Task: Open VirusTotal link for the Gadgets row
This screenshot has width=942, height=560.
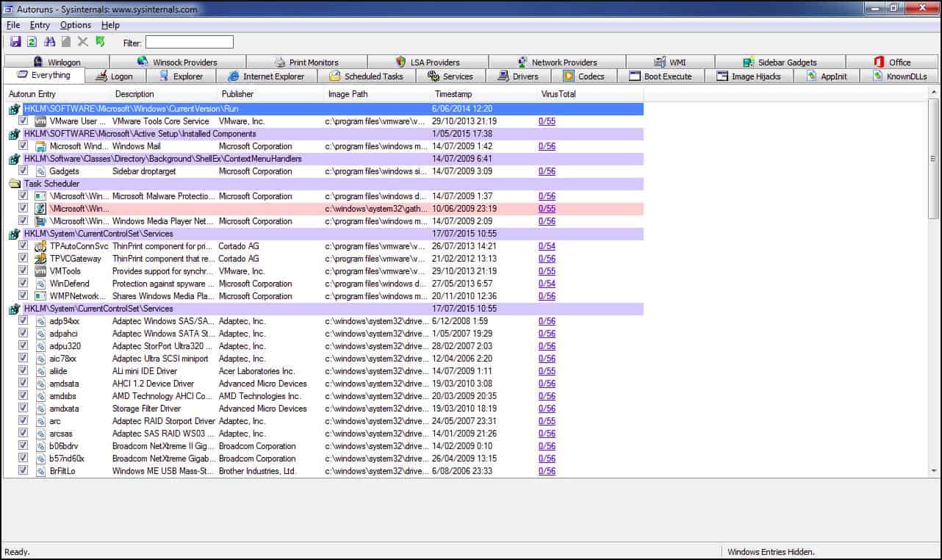Action: tap(547, 171)
